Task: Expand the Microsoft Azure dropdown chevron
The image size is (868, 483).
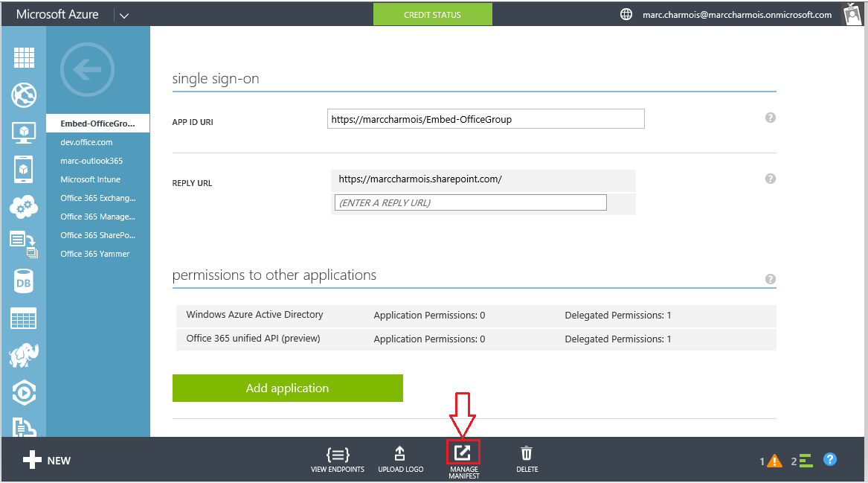Action: 124,16
